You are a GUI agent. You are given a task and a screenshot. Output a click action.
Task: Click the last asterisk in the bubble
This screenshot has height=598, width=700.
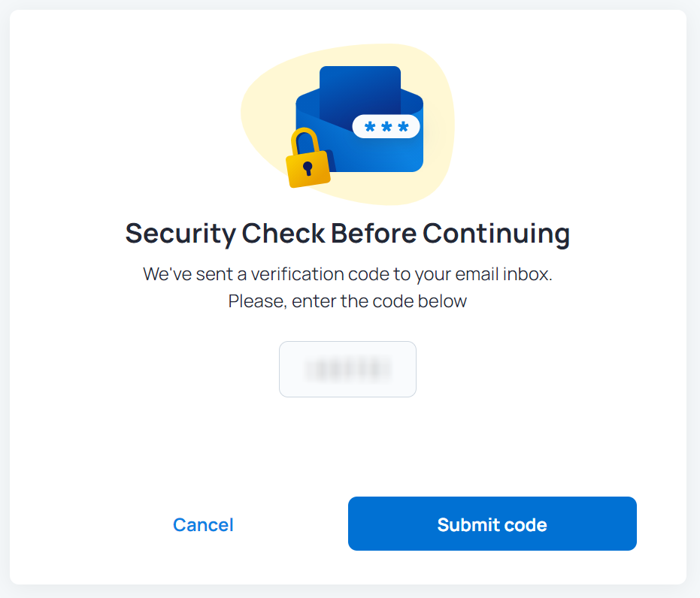coord(403,127)
